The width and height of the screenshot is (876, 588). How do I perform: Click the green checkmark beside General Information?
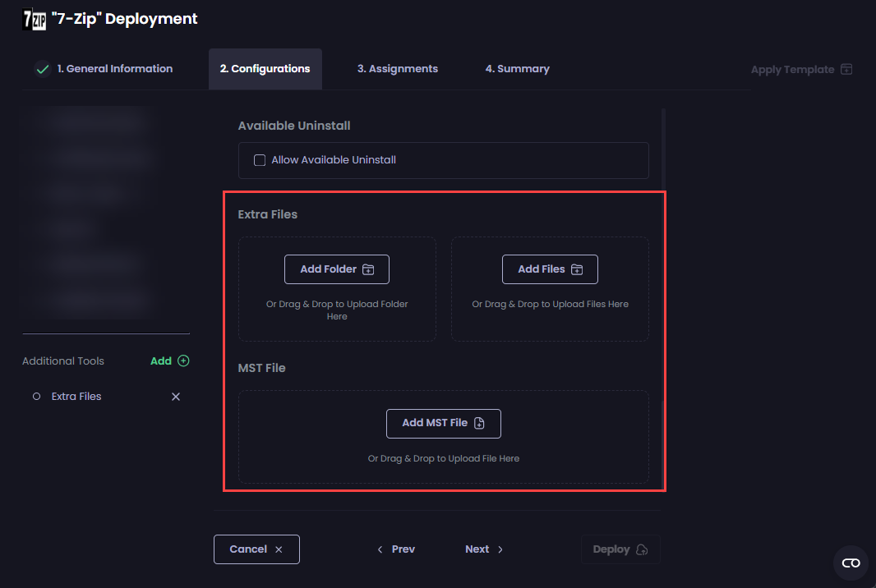click(43, 70)
